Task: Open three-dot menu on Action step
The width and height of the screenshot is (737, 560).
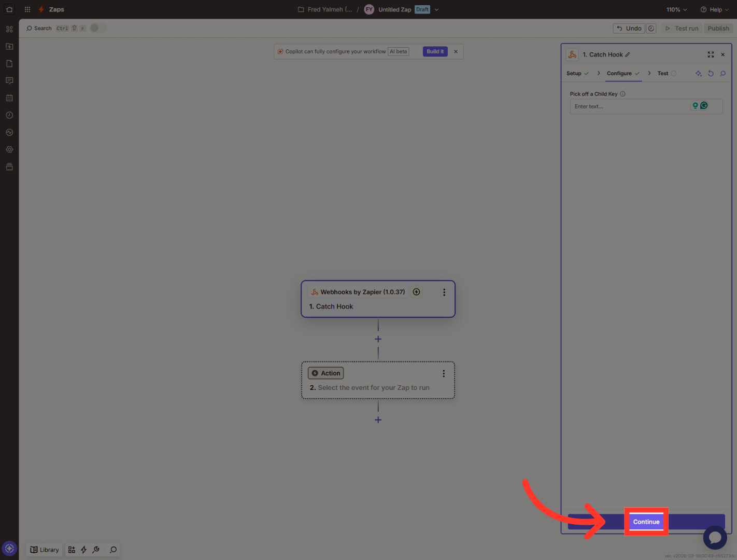Action: tap(444, 373)
